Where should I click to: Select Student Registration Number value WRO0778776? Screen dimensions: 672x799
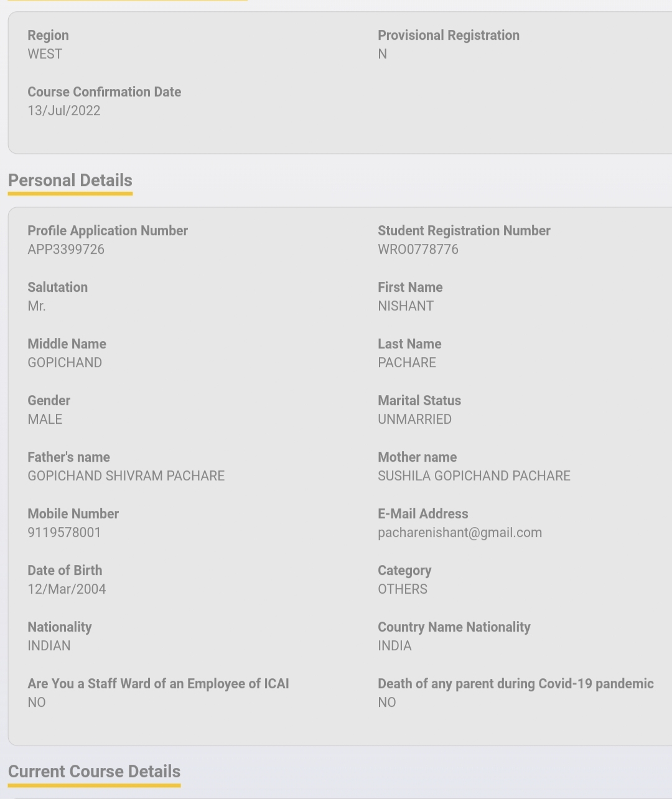click(x=418, y=250)
